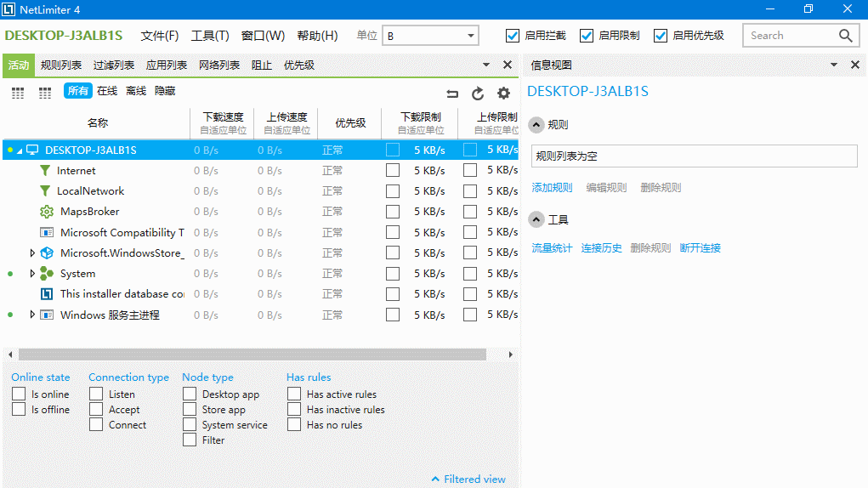Check the Desktop app node type
The image size is (868, 488).
(190, 394)
